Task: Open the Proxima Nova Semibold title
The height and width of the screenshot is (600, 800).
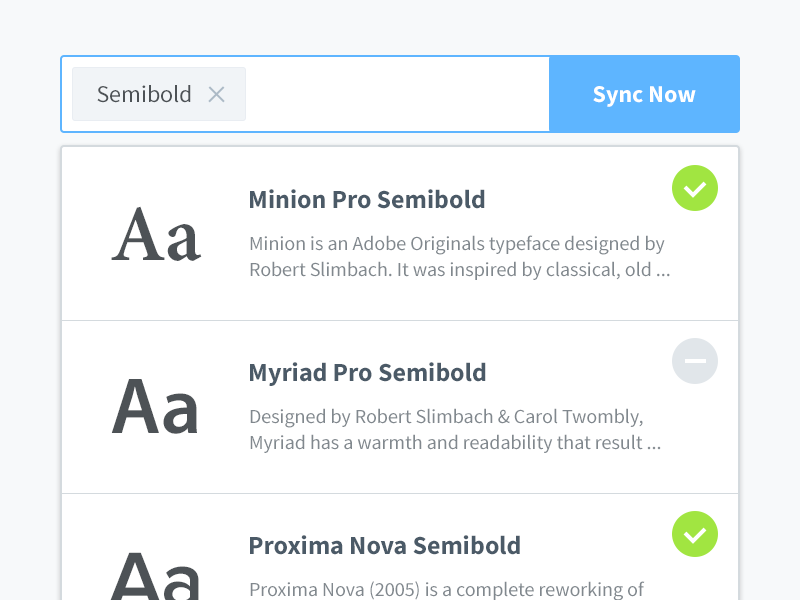Action: click(x=384, y=545)
